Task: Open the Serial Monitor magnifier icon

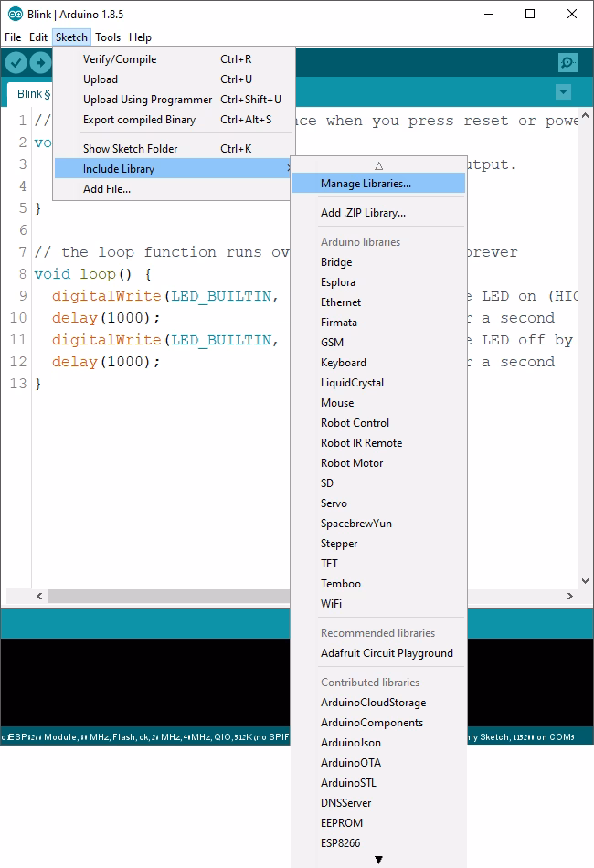Action: 567,62
